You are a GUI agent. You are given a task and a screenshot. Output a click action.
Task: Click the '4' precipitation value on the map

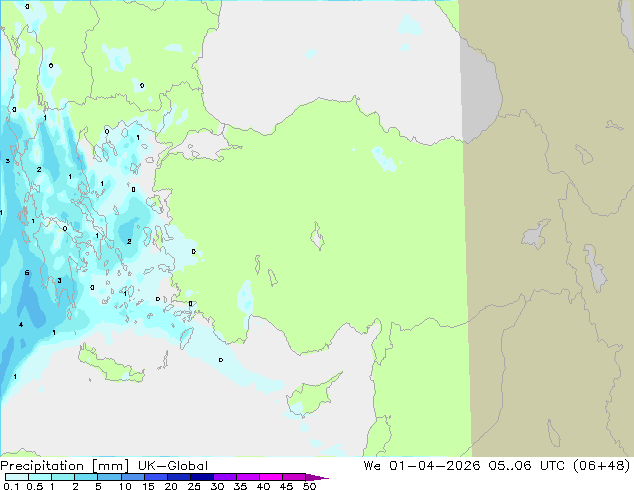[21, 324]
